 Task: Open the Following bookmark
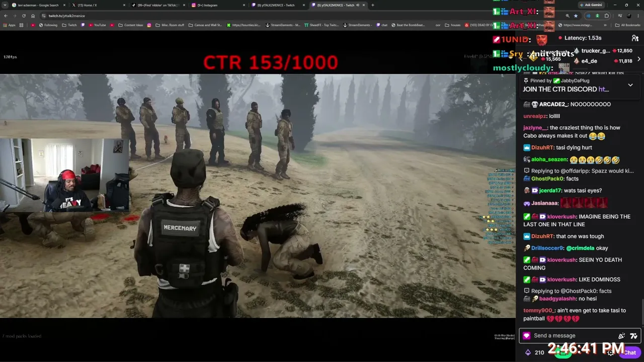pos(48,25)
